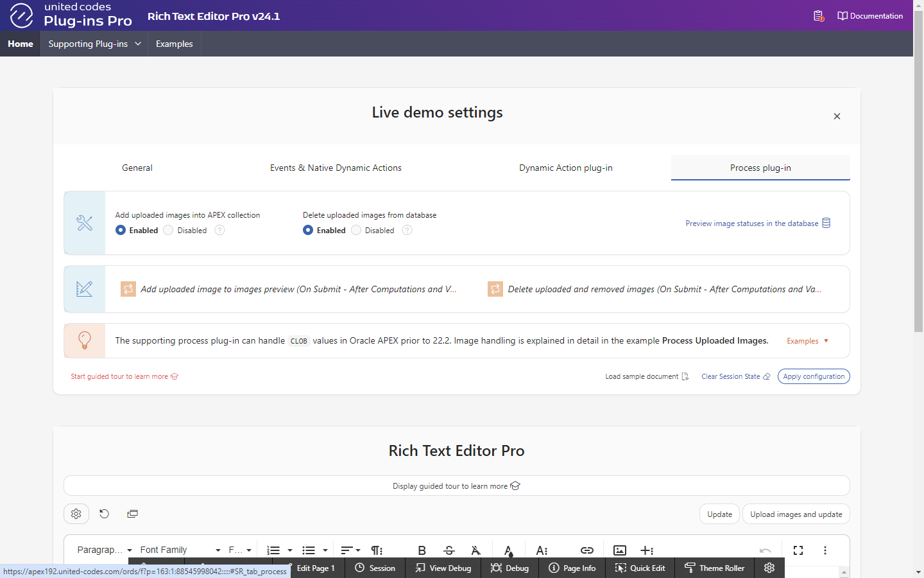The height and width of the screenshot is (578, 924).
Task: Click Preview image statuses in the database
Action: point(758,223)
